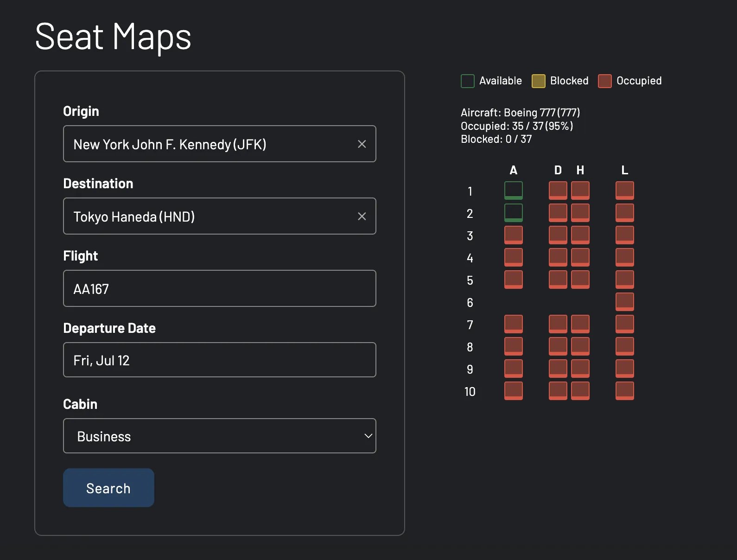737x560 pixels.
Task: Click the Destination field showing Tokyo Haneda
Action: tap(219, 216)
